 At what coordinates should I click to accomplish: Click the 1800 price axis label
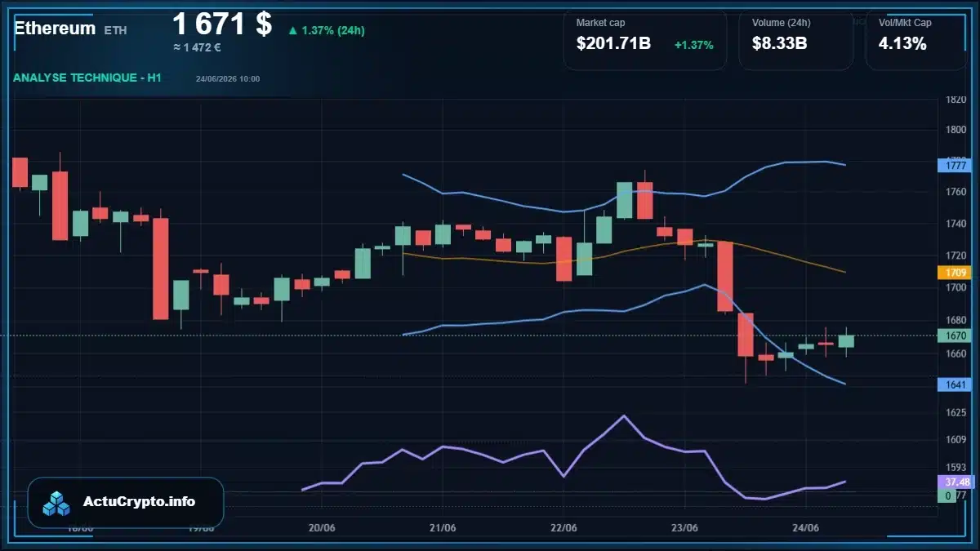tap(955, 130)
